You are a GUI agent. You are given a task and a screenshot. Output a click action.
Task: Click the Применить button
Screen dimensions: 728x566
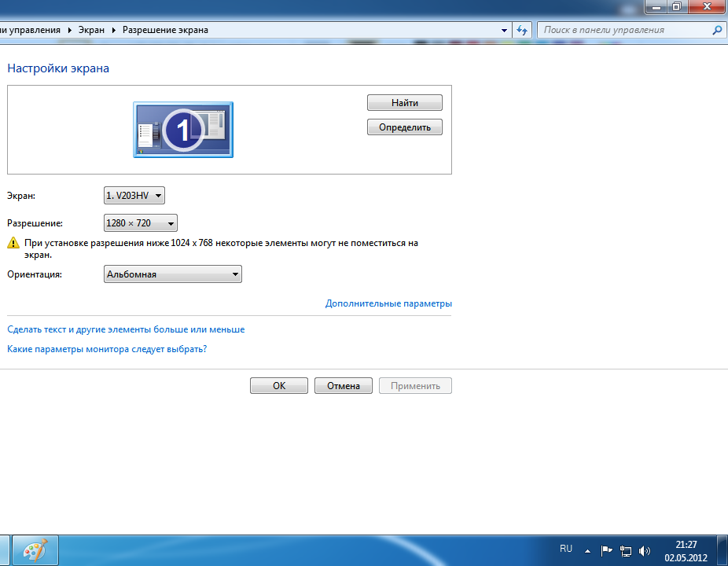(415, 385)
